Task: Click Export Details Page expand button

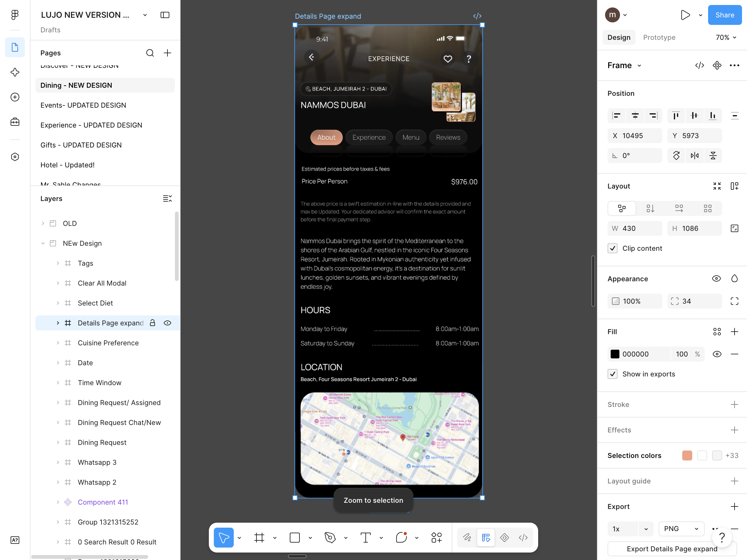Action: pos(672,549)
